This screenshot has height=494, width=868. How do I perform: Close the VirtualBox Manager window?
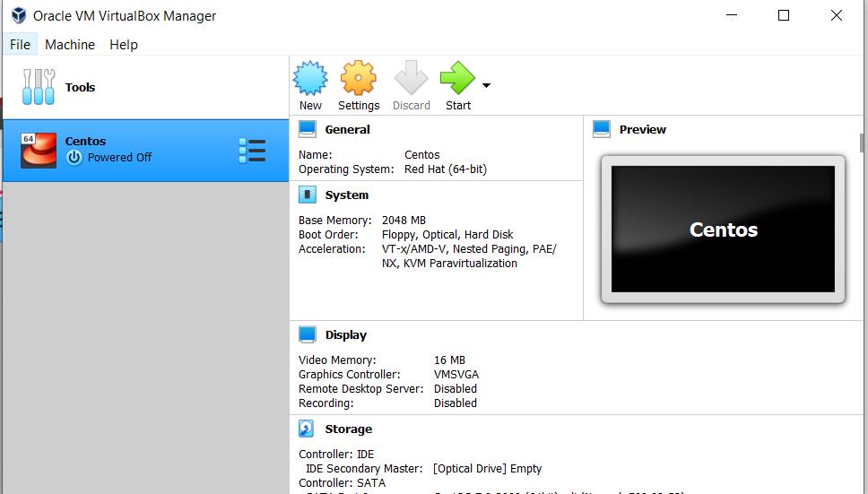click(837, 15)
